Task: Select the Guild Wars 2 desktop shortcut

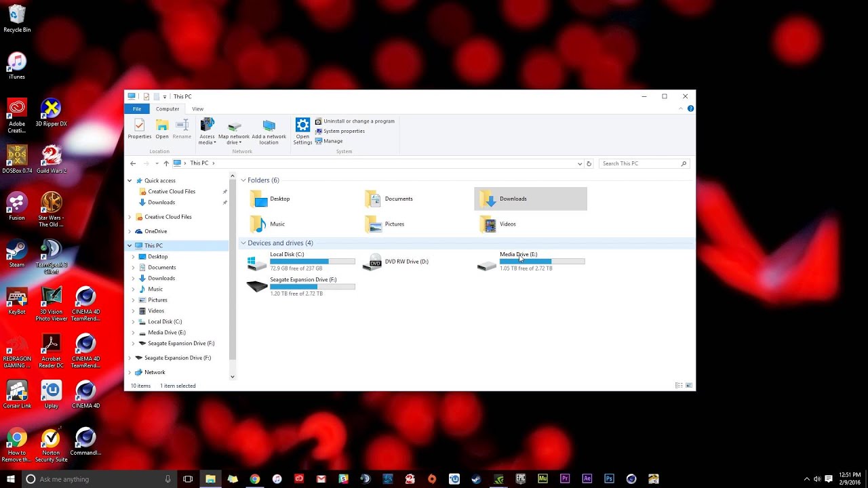Action: point(51,160)
